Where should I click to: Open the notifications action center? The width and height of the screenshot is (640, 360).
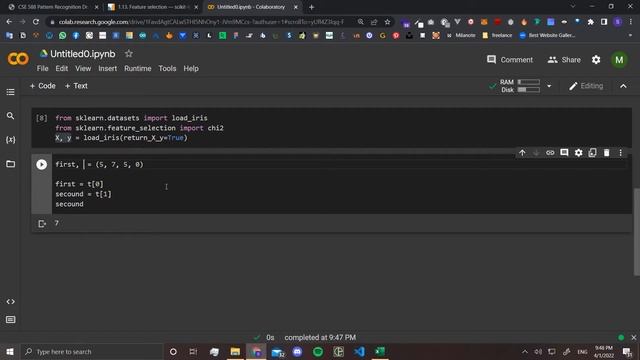tap(627, 351)
